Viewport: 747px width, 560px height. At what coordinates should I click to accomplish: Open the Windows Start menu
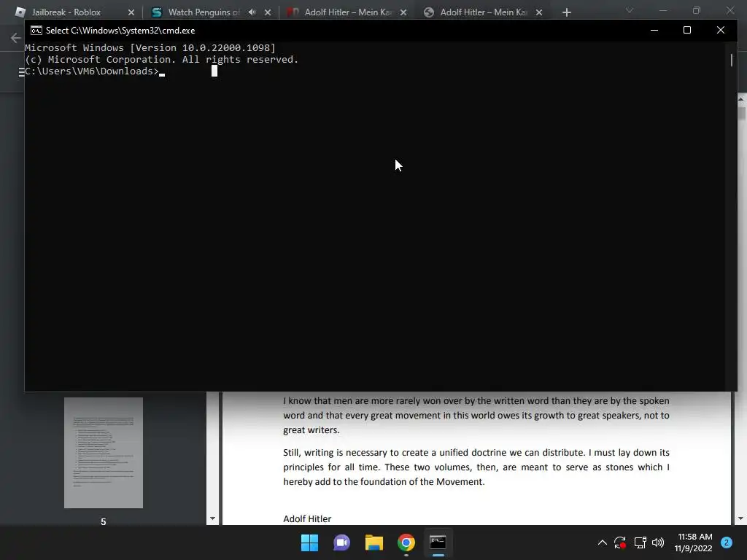309,542
